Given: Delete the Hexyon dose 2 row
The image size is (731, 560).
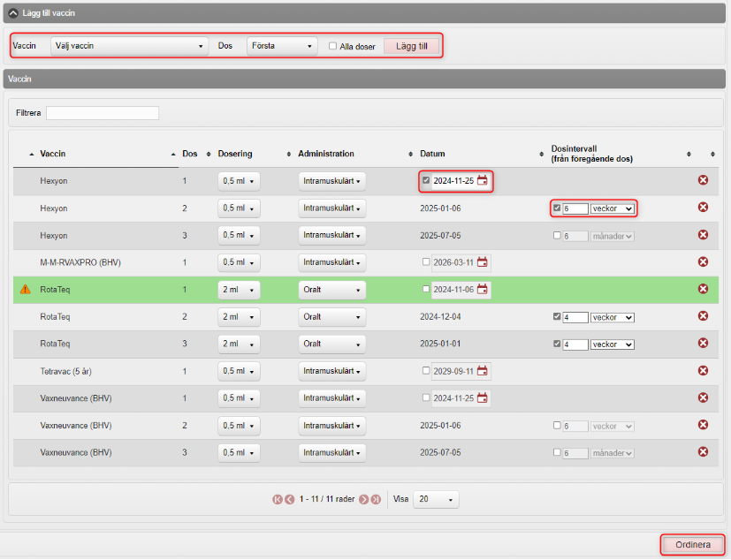Looking at the screenshot, I should click(x=704, y=208).
